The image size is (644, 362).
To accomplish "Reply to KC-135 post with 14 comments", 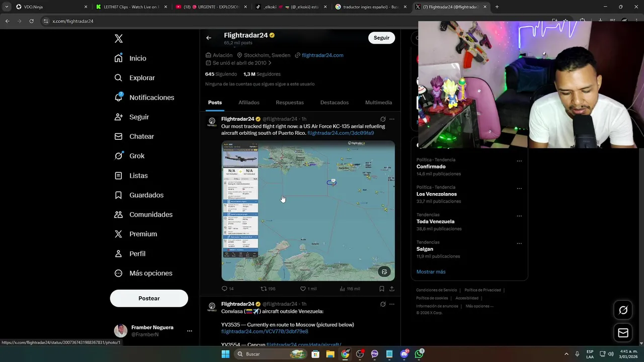I will click(227, 289).
